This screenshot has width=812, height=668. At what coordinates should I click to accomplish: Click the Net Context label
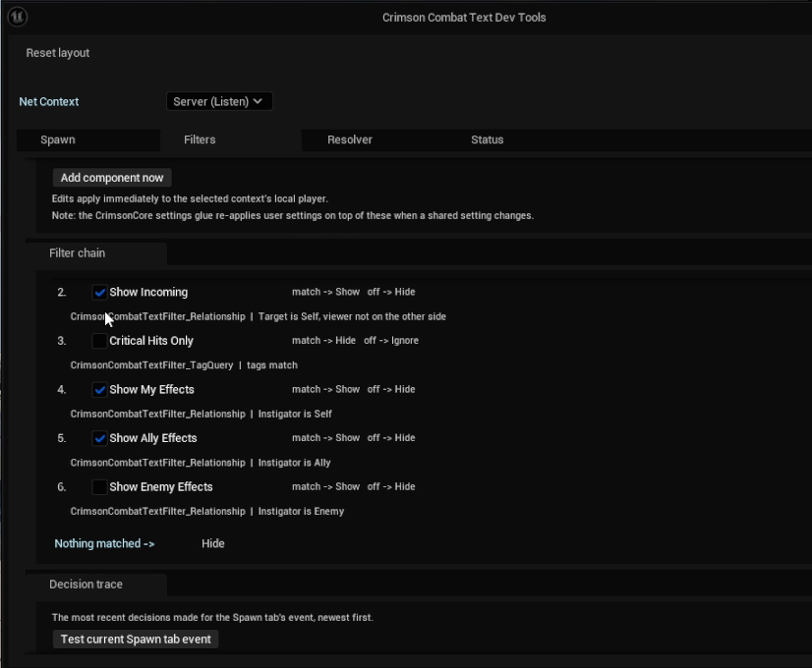point(49,101)
